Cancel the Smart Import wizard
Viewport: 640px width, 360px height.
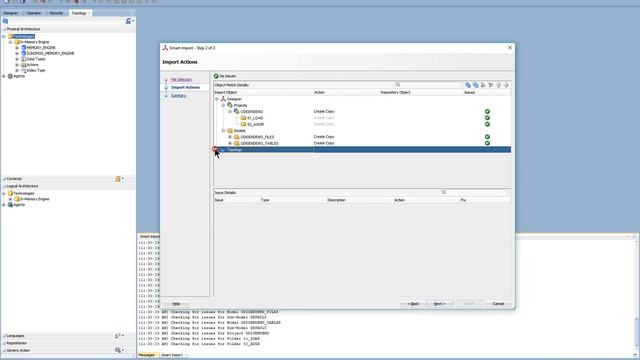click(x=498, y=304)
